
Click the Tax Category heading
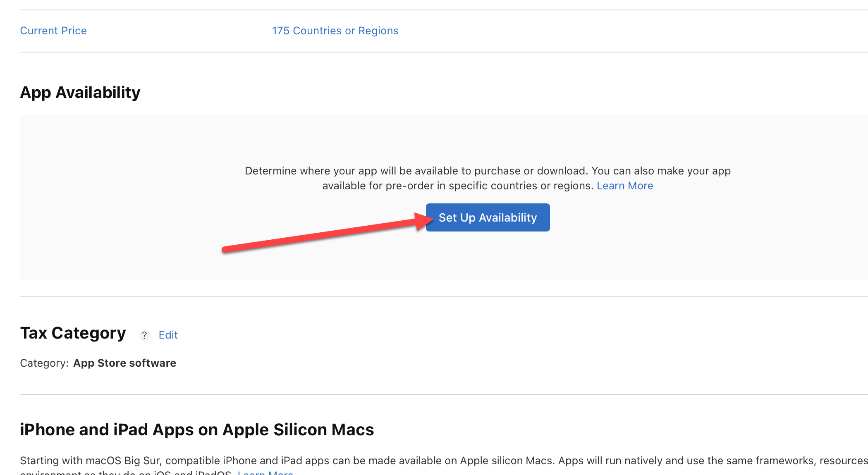point(73,333)
